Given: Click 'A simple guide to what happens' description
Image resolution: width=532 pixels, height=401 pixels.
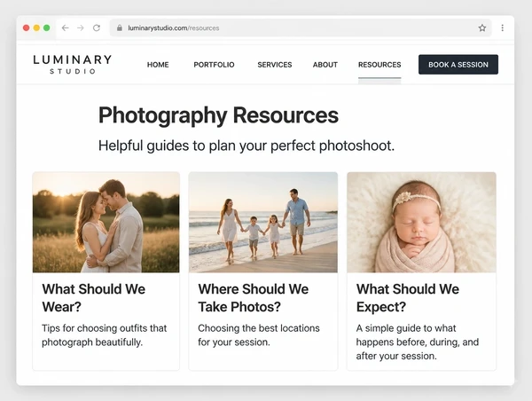Looking at the screenshot, I should [x=418, y=342].
